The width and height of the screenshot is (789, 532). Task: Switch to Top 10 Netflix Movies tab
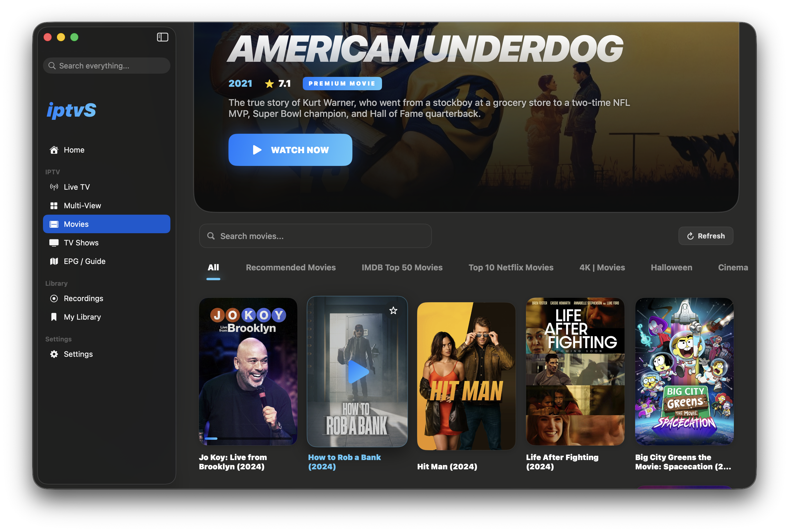[x=511, y=267]
